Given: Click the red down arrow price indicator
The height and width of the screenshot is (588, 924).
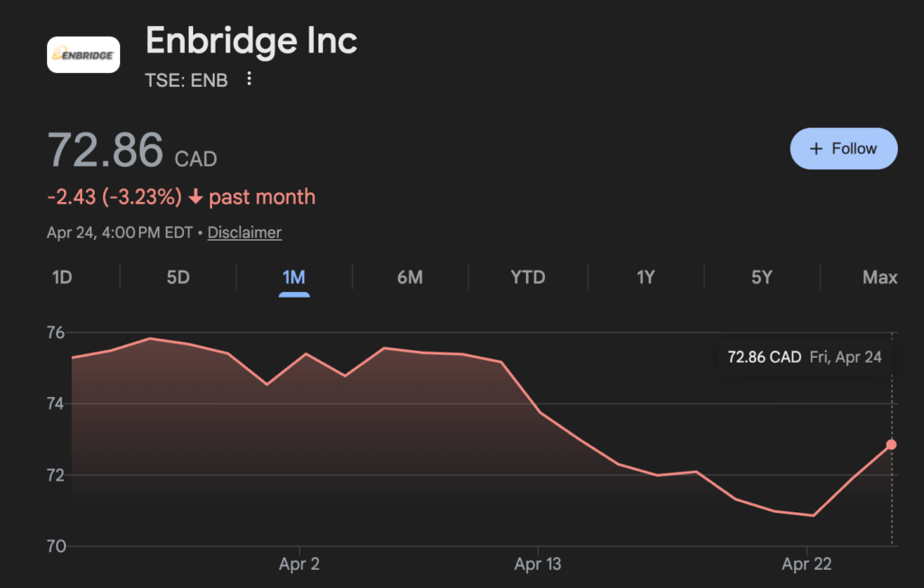Looking at the screenshot, I should tap(196, 197).
